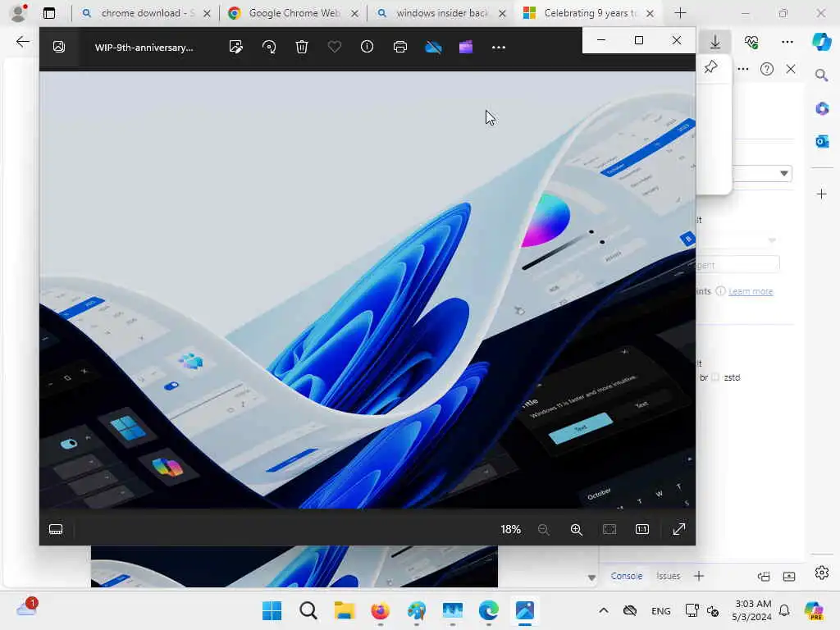The image size is (840, 630).
Task: Click DevTools dock quick view icon
Action: [764, 577]
